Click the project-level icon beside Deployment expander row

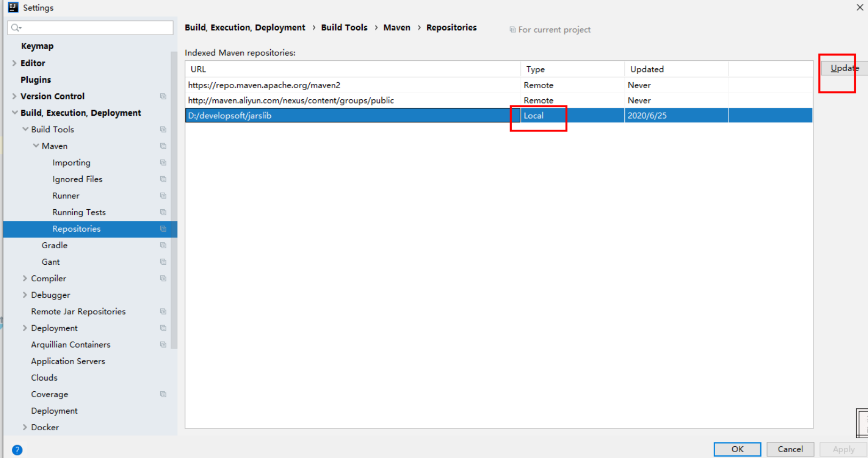[163, 328]
